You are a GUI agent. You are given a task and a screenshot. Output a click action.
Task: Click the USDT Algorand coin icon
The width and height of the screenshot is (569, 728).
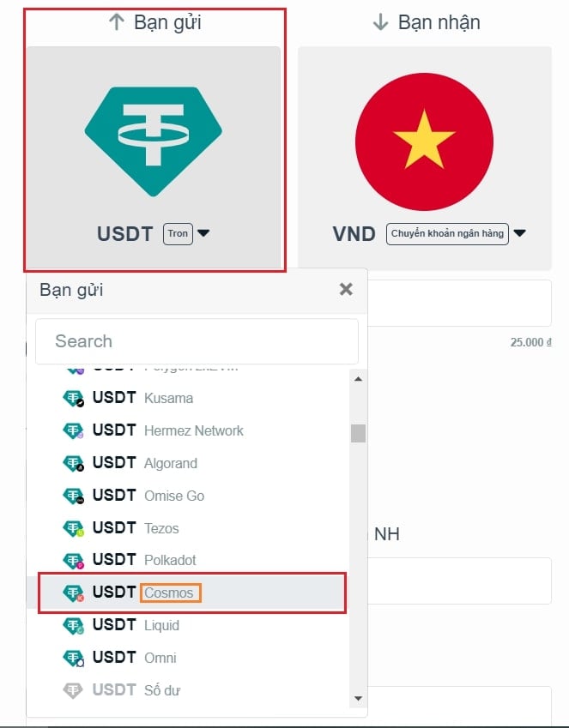(74, 463)
